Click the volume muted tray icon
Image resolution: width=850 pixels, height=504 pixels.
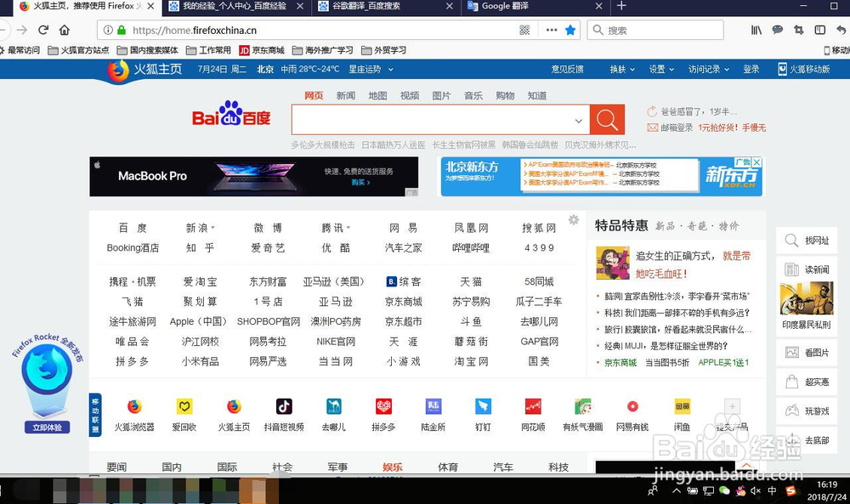pos(756,491)
